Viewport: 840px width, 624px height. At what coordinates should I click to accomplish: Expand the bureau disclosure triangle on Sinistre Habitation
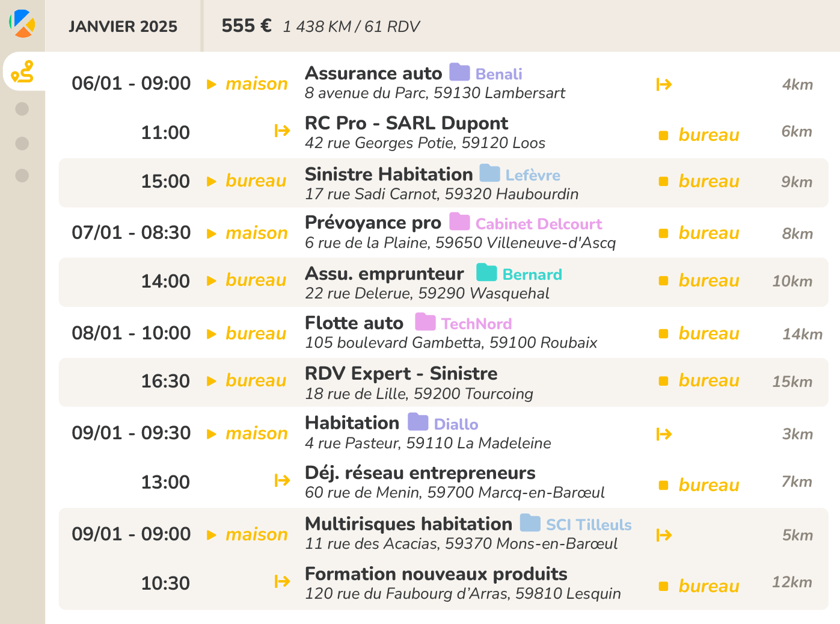tap(211, 181)
